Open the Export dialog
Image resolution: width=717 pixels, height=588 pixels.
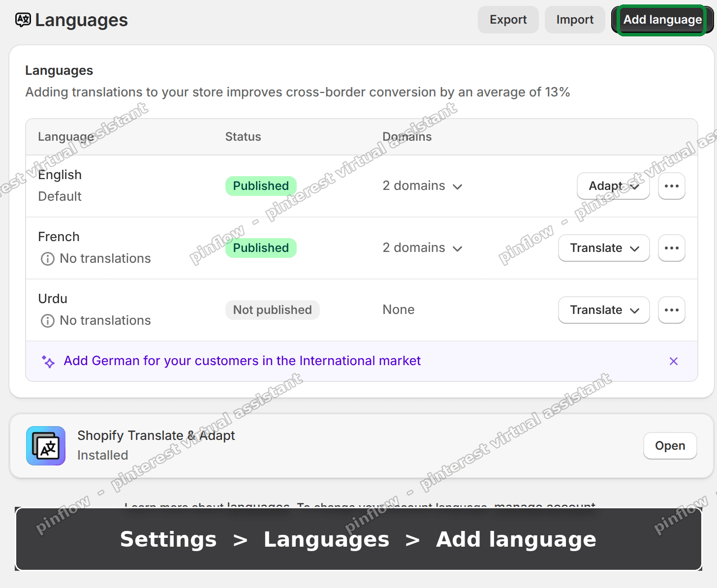tap(508, 20)
